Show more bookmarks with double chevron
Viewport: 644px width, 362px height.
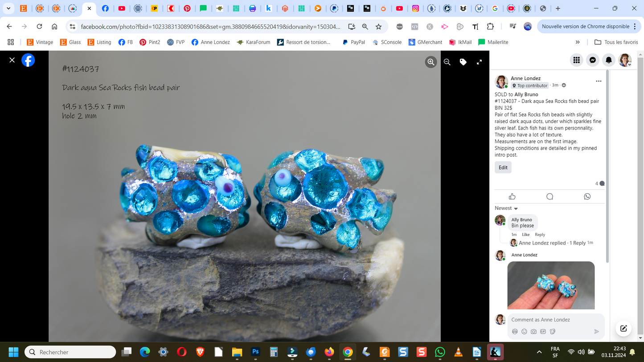point(578,42)
